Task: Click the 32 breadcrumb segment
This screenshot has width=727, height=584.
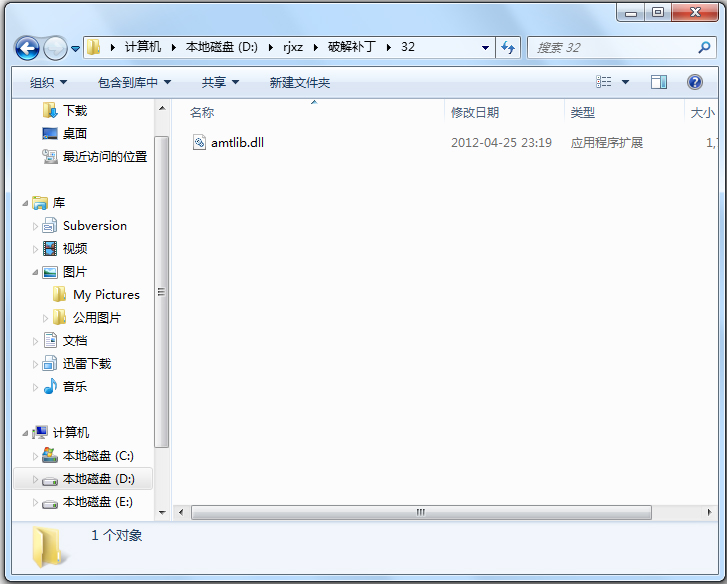Action: click(408, 47)
